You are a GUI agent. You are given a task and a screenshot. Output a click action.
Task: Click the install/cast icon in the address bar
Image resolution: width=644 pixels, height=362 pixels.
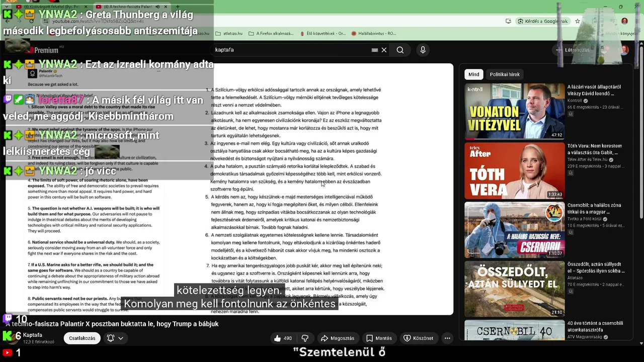coord(508,21)
